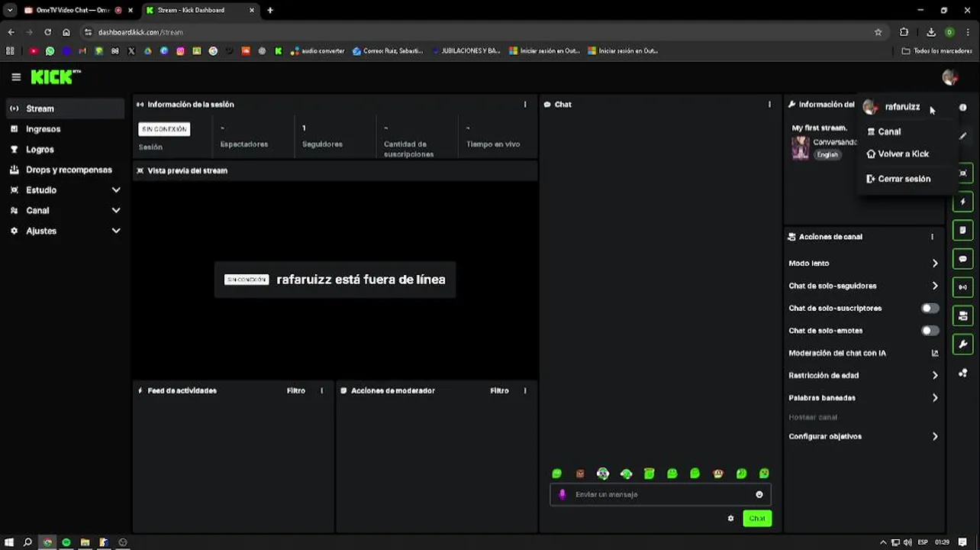Click the green Chat send button
The height and width of the screenshot is (550, 980).
[x=757, y=518]
